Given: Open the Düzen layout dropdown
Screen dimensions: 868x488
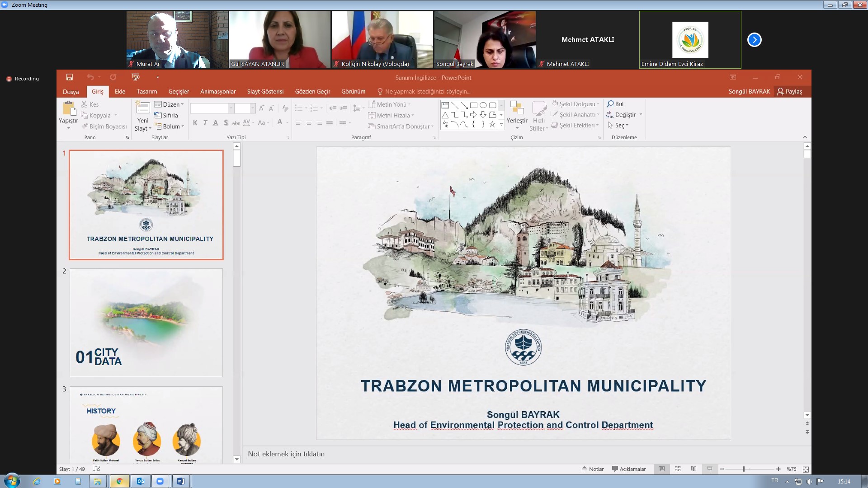Looking at the screenshot, I should tap(169, 104).
